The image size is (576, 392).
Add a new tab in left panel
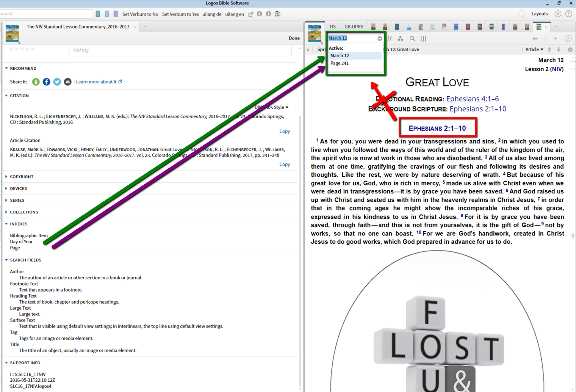tap(145, 27)
